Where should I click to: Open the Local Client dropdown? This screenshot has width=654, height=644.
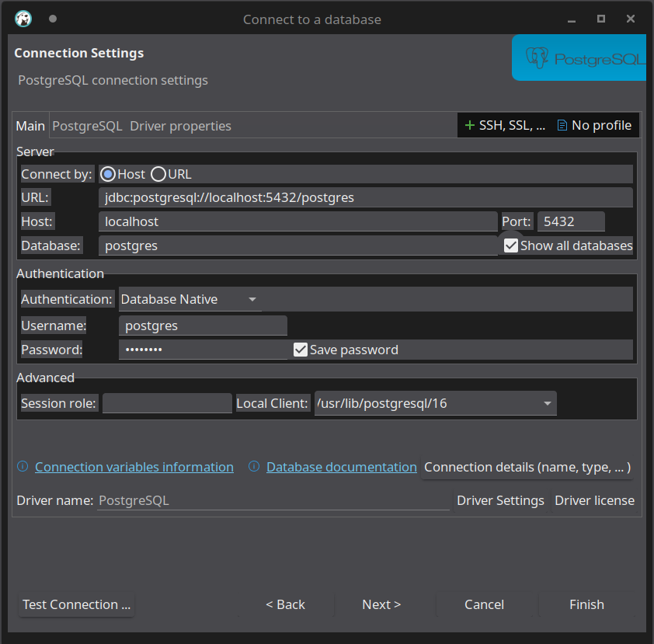click(x=436, y=403)
